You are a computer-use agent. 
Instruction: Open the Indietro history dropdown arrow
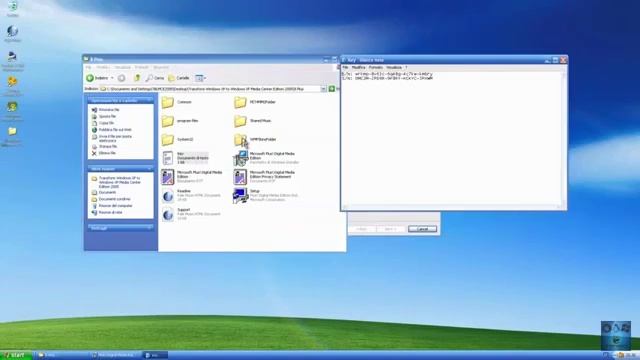click(112, 78)
